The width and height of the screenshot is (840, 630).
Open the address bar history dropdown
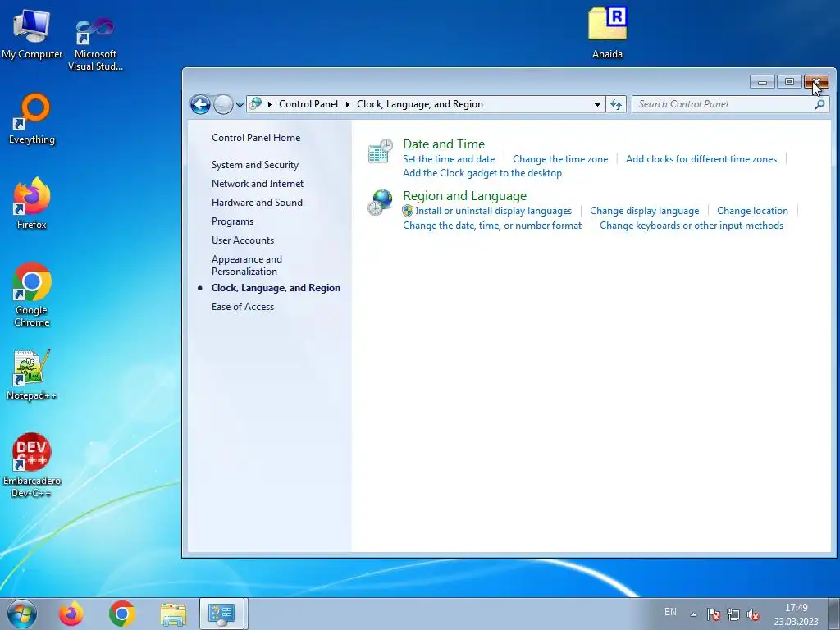pyautogui.click(x=597, y=104)
